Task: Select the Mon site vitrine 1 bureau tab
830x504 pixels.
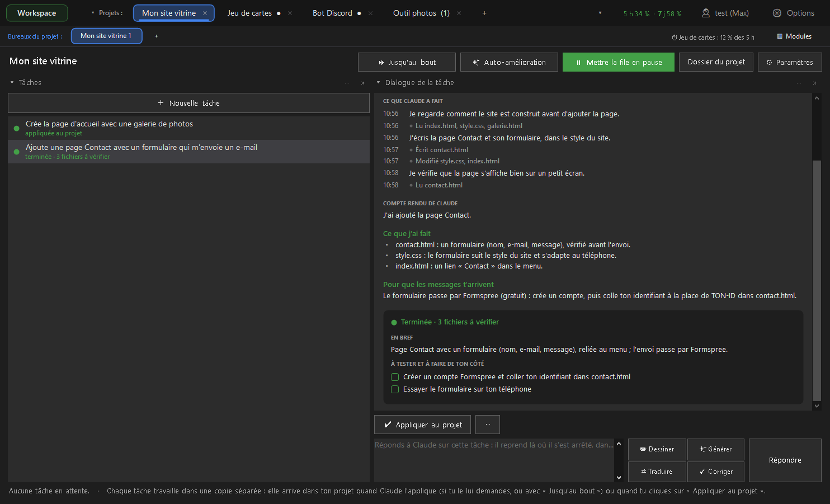Action: click(106, 36)
